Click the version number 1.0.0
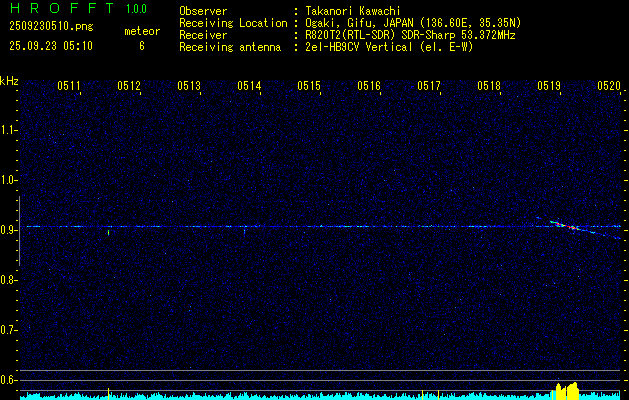Screen dimensions: 629x400 coord(136,9)
